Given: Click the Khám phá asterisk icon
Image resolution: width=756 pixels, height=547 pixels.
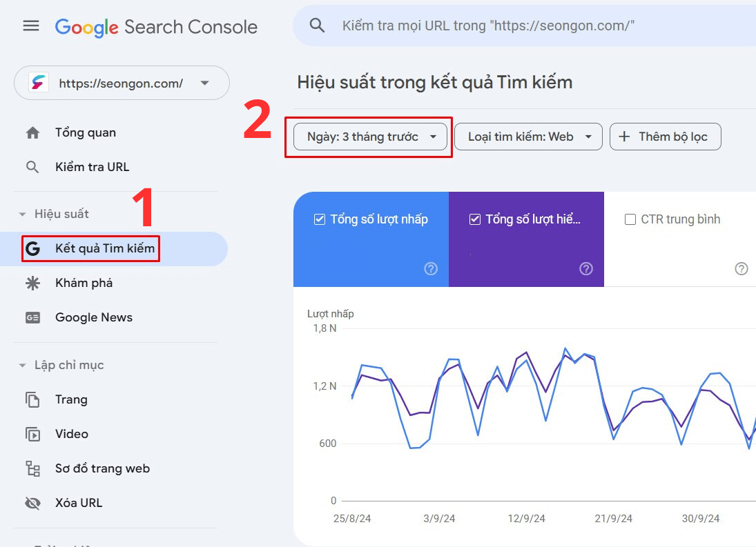Looking at the screenshot, I should [x=32, y=283].
